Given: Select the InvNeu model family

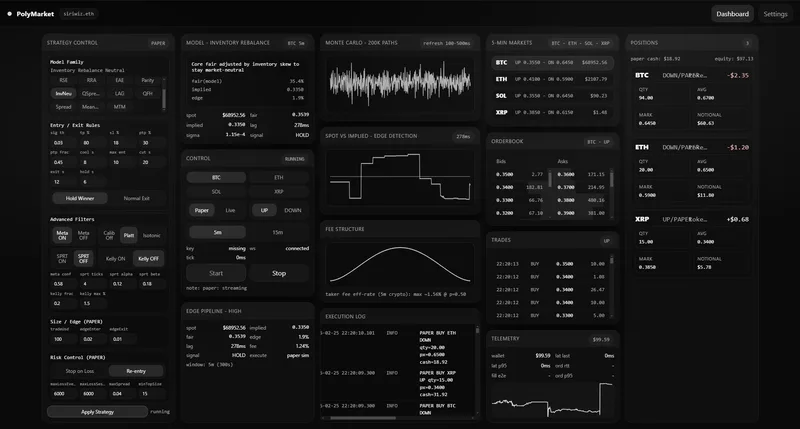Looking at the screenshot, I should point(63,93).
